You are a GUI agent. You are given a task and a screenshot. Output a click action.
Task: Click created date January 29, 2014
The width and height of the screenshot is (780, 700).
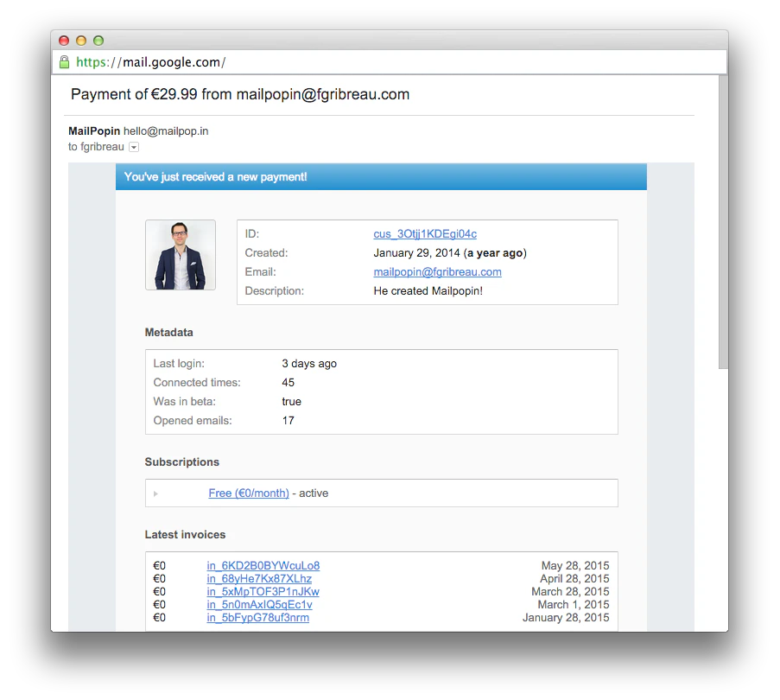click(x=416, y=252)
